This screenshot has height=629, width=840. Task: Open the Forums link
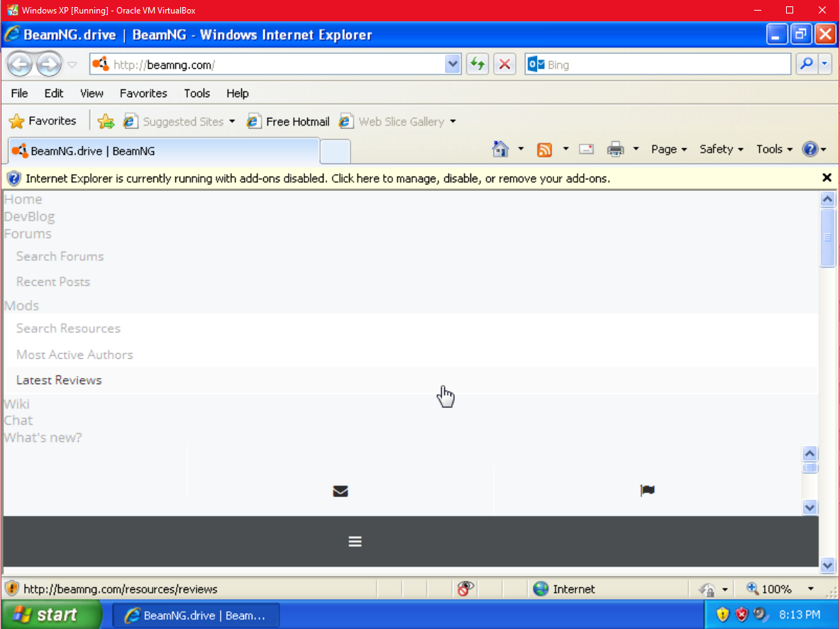(x=28, y=233)
